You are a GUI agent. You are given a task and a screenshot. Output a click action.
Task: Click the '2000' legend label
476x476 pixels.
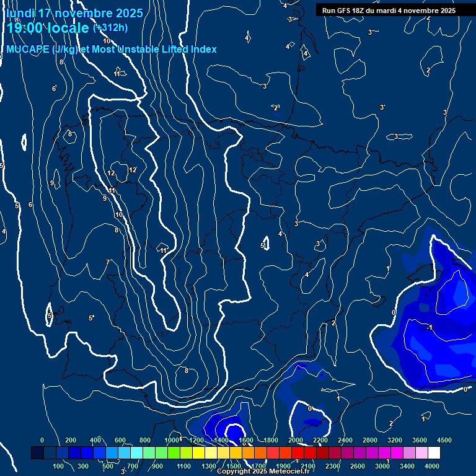click(296, 440)
